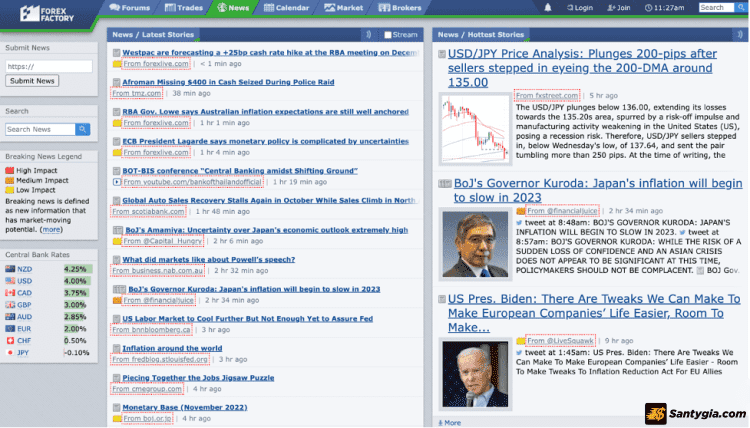Image resolution: width=750 pixels, height=428 pixels.
Task: Click source link From tmz.com
Action: [x=137, y=93]
